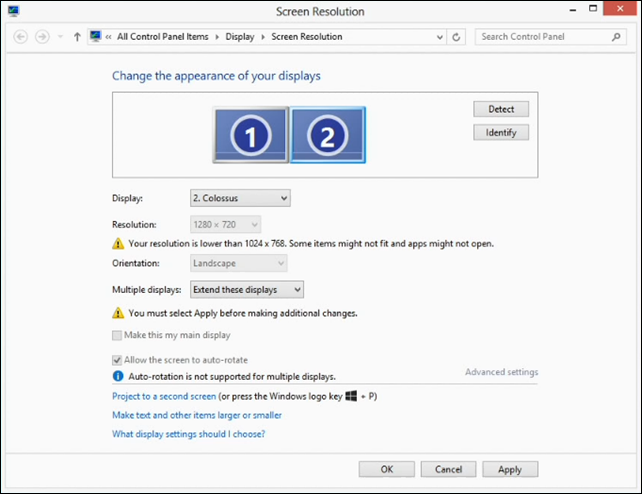This screenshot has height=494, width=642.
Task: Open All Control Panel Items breadcrumb
Action: click(163, 37)
